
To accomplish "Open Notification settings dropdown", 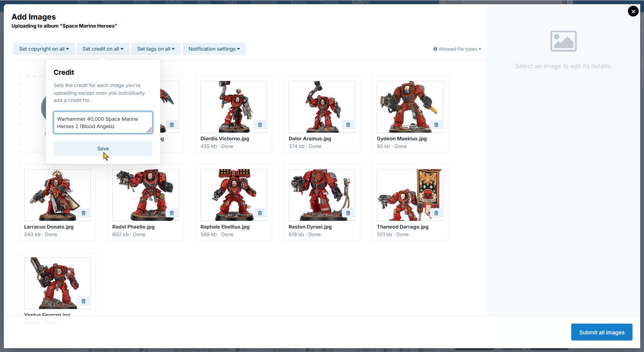I will 214,49.
